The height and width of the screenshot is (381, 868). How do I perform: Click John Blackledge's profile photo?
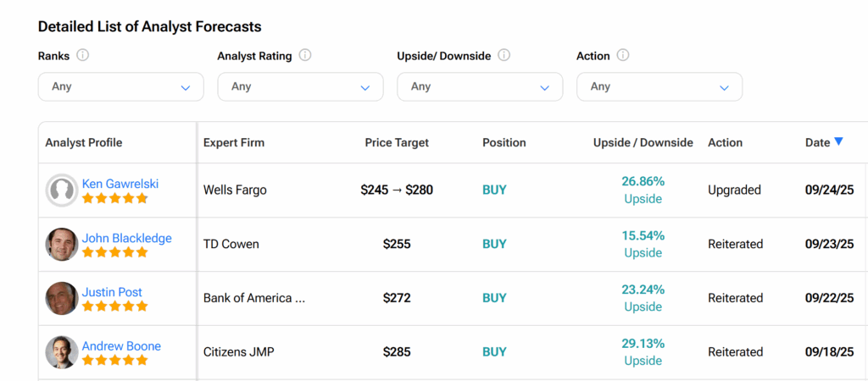pos(62,245)
